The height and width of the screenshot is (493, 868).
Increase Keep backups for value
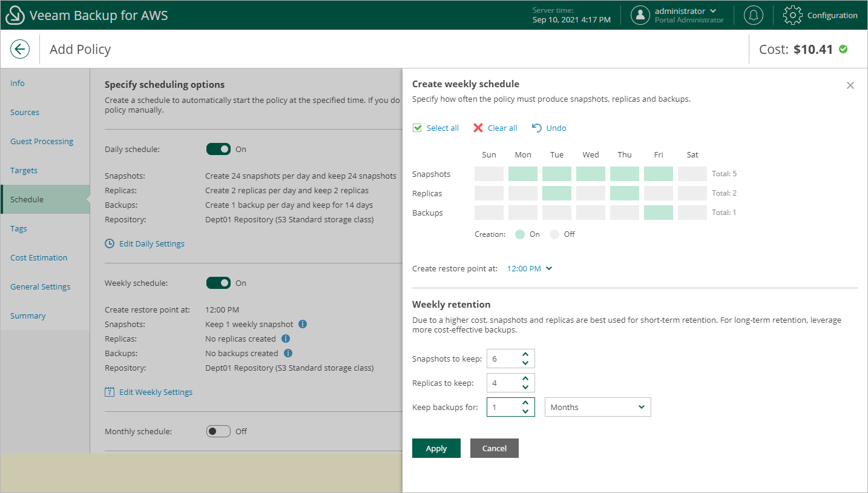click(525, 403)
